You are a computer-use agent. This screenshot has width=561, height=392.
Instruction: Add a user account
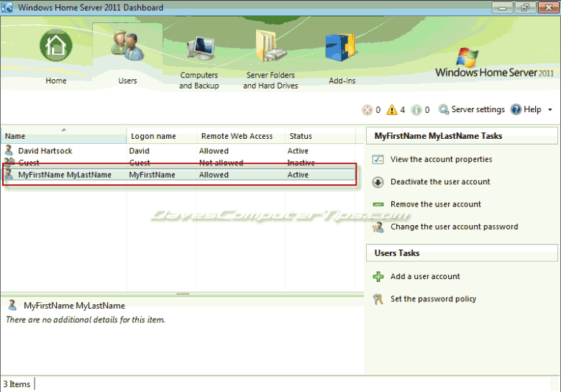425,276
